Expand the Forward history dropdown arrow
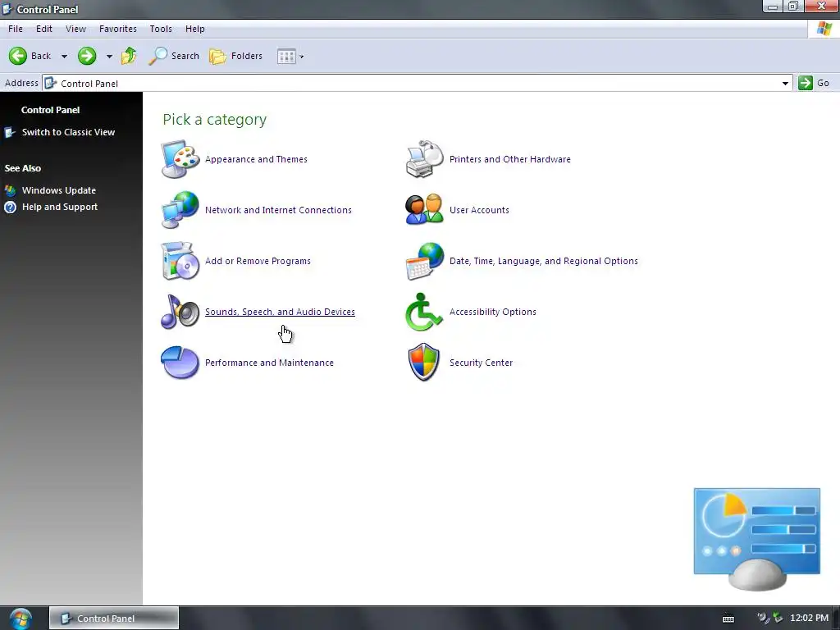840x630 pixels. 109,57
